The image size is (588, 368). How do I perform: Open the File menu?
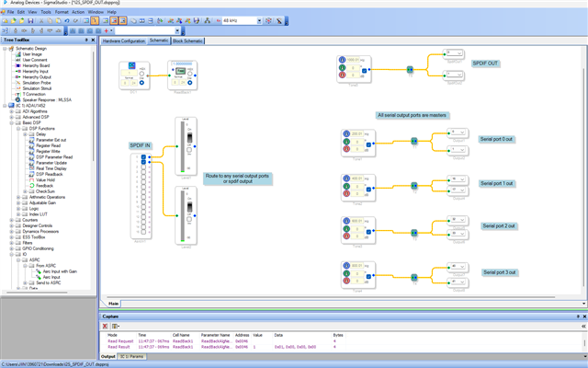coord(10,12)
